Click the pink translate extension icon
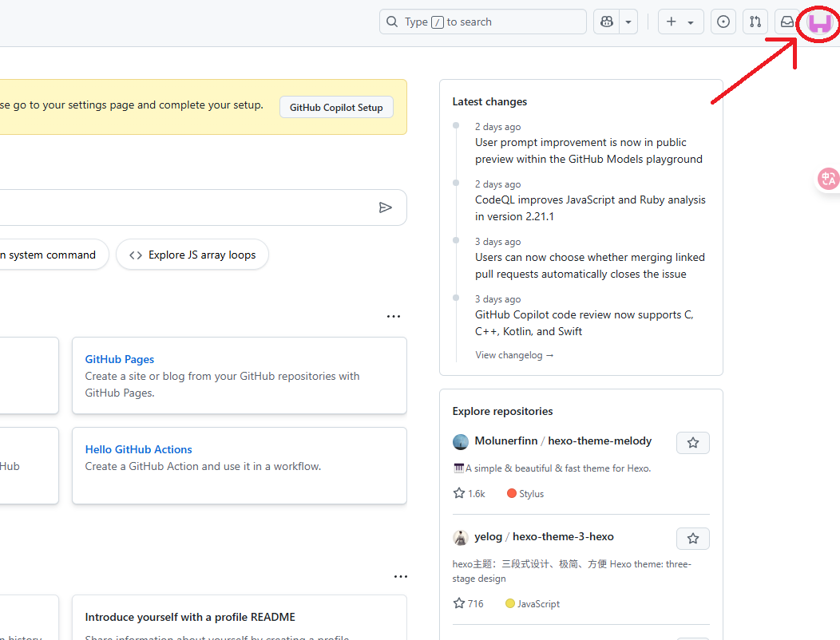Screen dimensions: 840x640 (x=828, y=180)
